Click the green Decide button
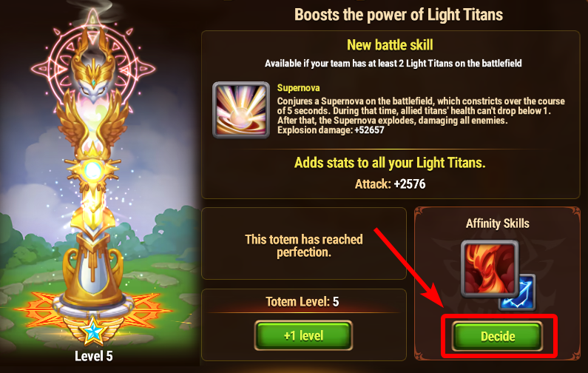The height and width of the screenshot is (373, 588). point(498,336)
